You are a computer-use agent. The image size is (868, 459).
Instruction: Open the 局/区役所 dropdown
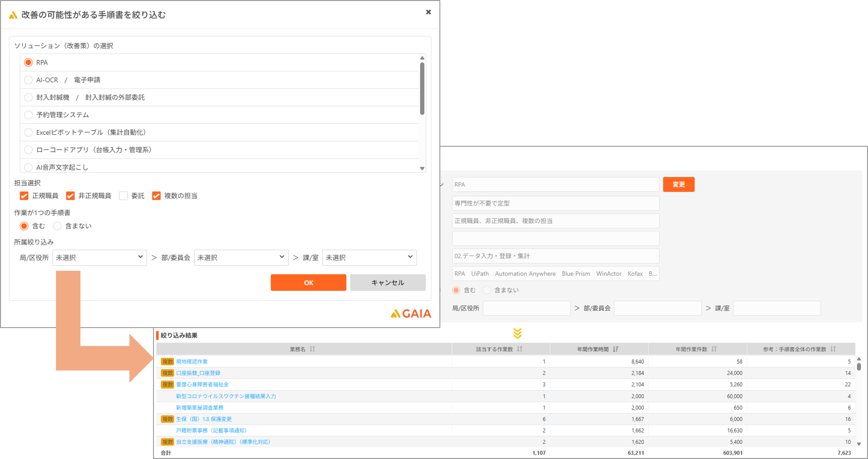(x=99, y=257)
